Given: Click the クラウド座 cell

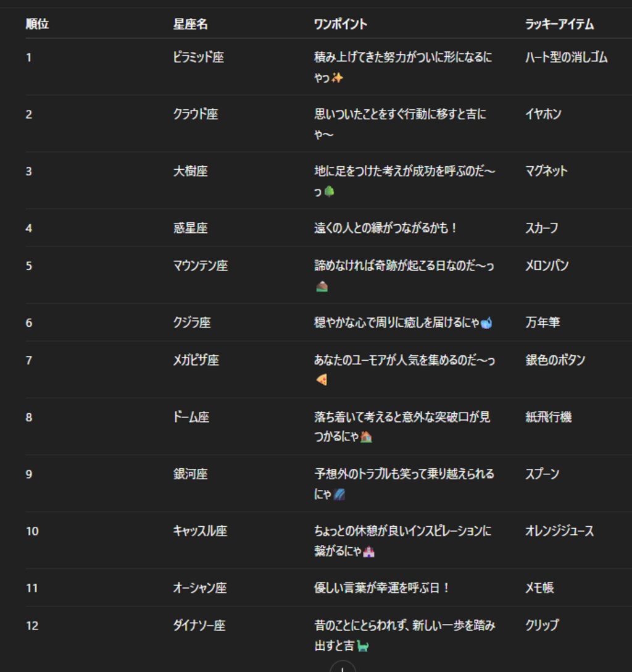Looking at the screenshot, I should 195,114.
